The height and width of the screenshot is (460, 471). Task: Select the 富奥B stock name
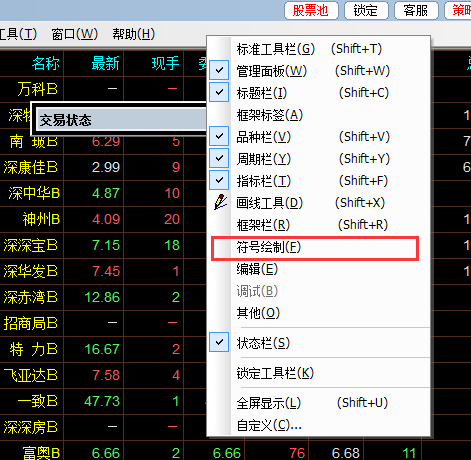41,453
